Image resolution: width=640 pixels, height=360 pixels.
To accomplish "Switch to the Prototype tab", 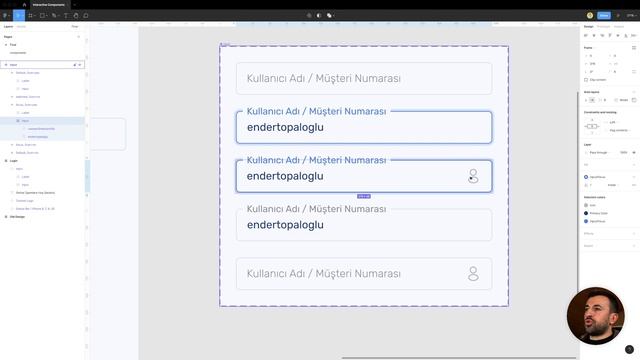I will (603, 27).
